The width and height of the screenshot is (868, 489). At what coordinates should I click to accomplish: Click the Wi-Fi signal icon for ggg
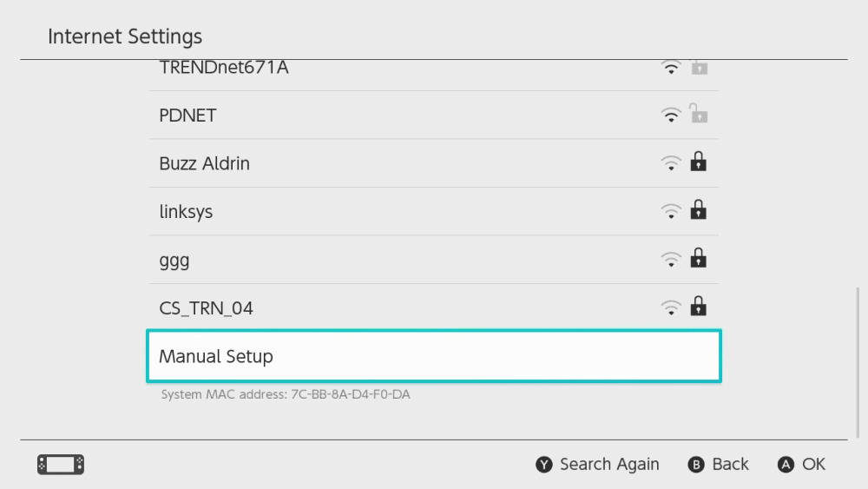671,259
